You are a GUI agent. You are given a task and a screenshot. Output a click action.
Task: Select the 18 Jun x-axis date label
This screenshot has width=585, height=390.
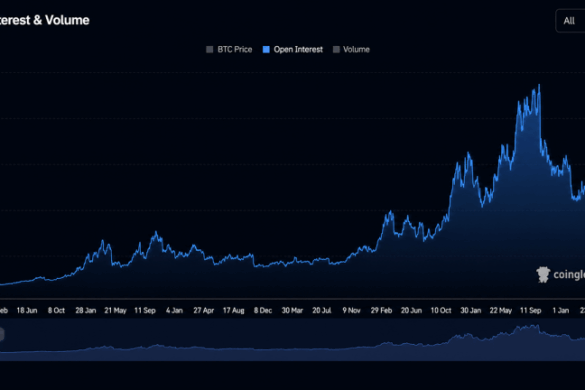click(27, 311)
